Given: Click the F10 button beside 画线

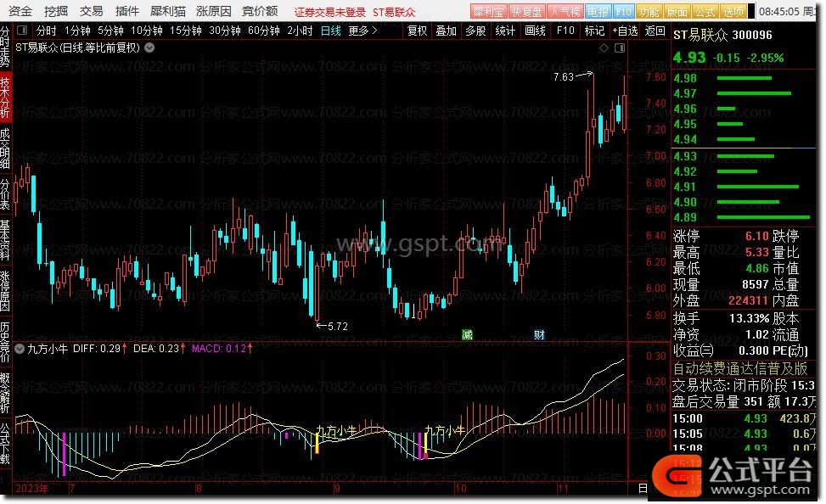Looking at the screenshot, I should tap(565, 31).
